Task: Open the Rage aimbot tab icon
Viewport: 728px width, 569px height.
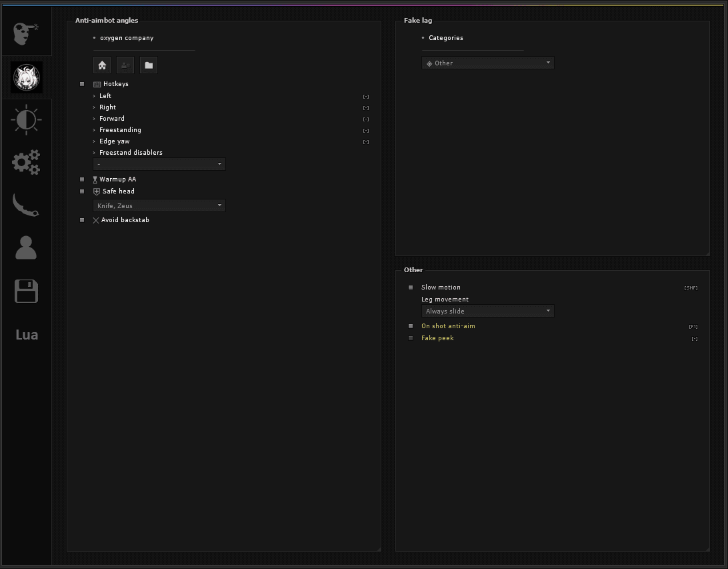Action: tap(25, 34)
